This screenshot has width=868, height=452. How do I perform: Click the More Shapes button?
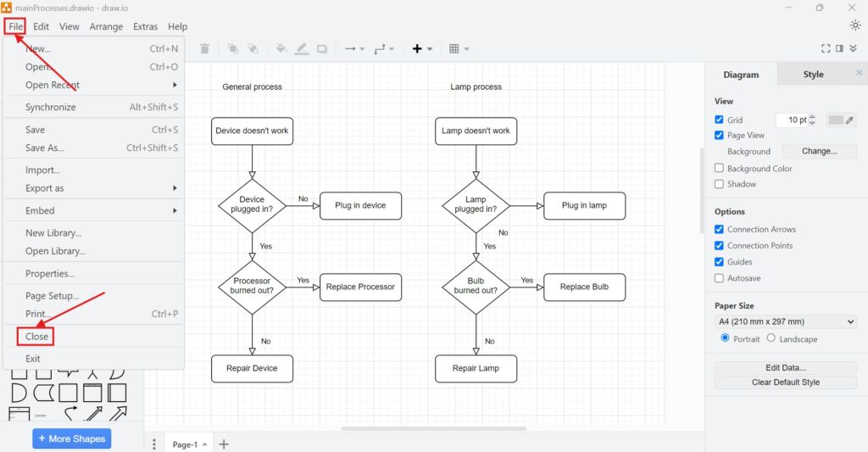(72, 438)
